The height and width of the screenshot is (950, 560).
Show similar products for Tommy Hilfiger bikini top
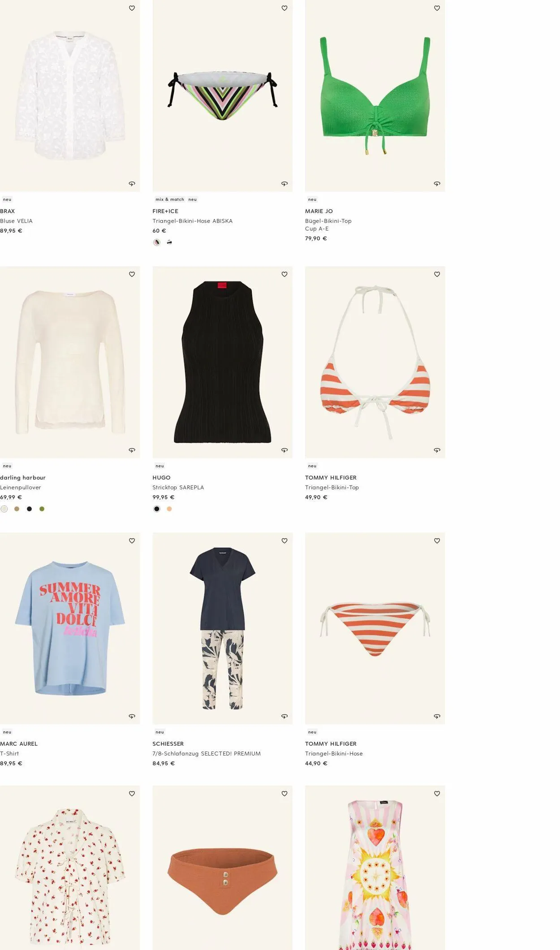[x=437, y=450]
